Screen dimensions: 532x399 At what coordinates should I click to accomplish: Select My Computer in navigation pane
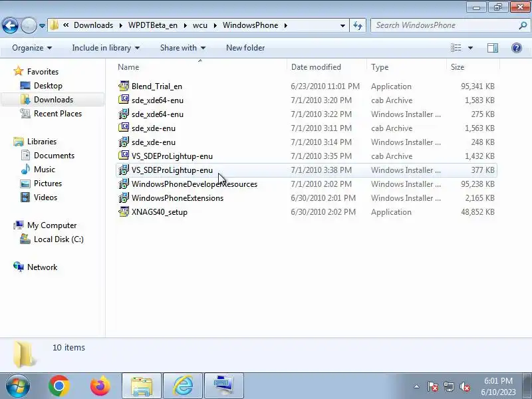(x=52, y=225)
